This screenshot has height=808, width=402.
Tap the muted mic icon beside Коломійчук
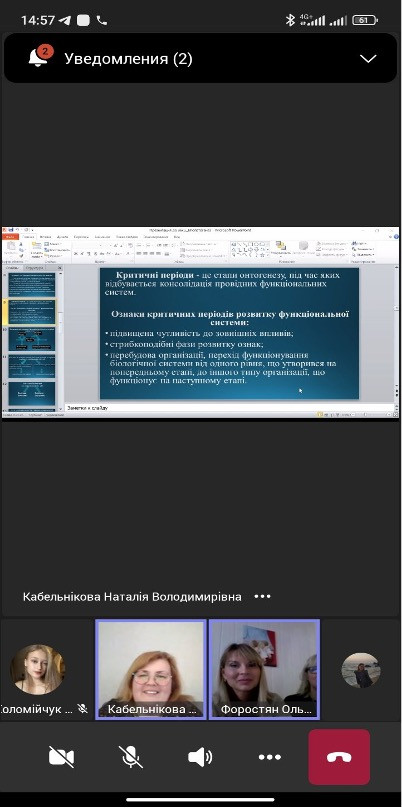coord(82,709)
